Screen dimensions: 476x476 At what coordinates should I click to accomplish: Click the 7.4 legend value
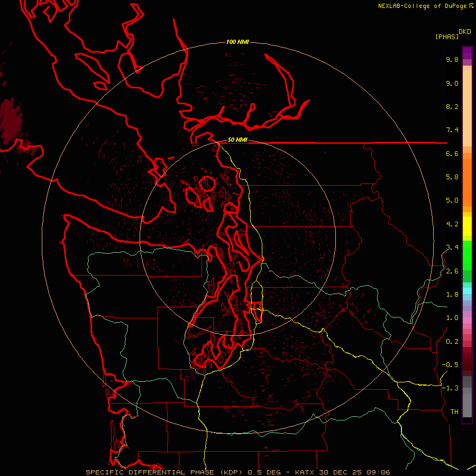(x=452, y=130)
